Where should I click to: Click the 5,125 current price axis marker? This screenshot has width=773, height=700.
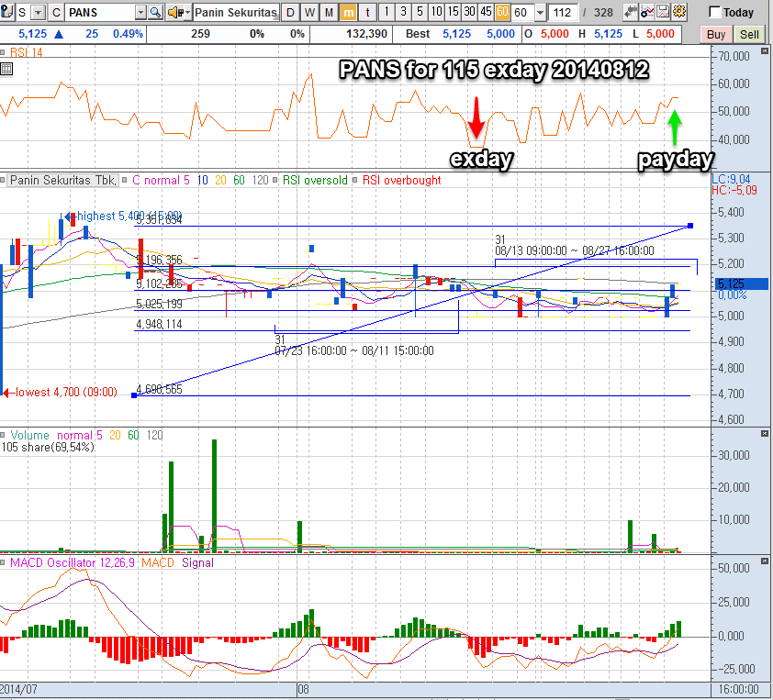point(742,283)
